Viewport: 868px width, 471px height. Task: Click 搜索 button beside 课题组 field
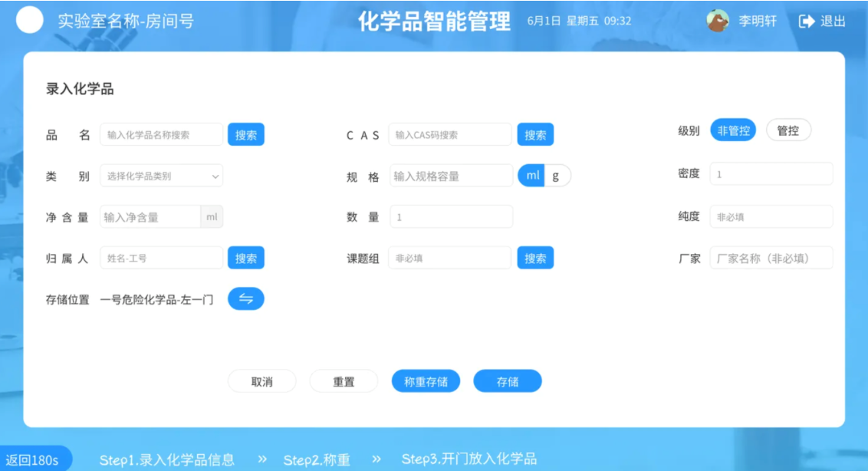(535, 259)
